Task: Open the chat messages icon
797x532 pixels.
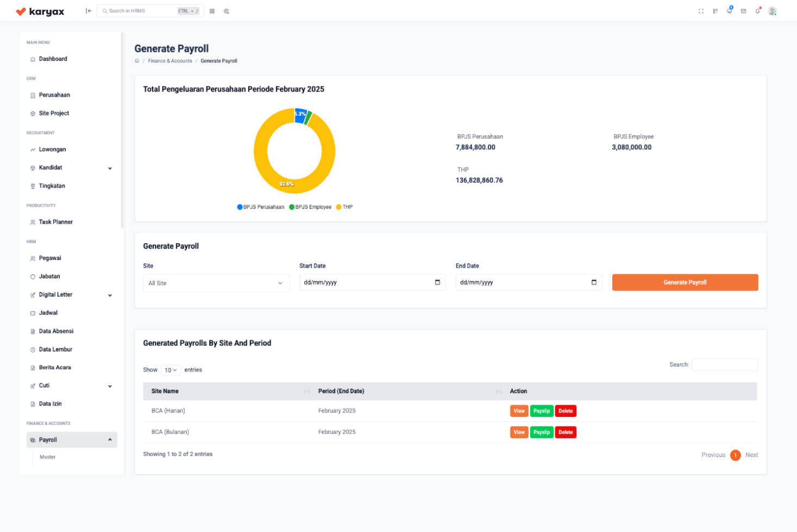Action: [x=729, y=11]
